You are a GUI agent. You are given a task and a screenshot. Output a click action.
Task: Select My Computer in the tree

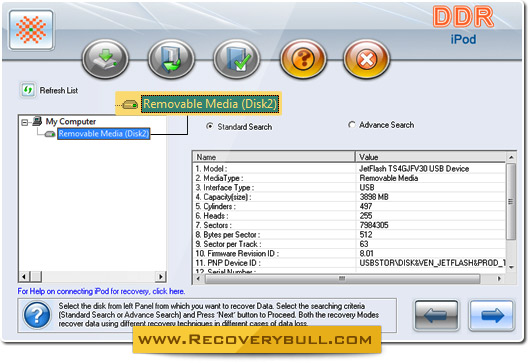point(71,121)
